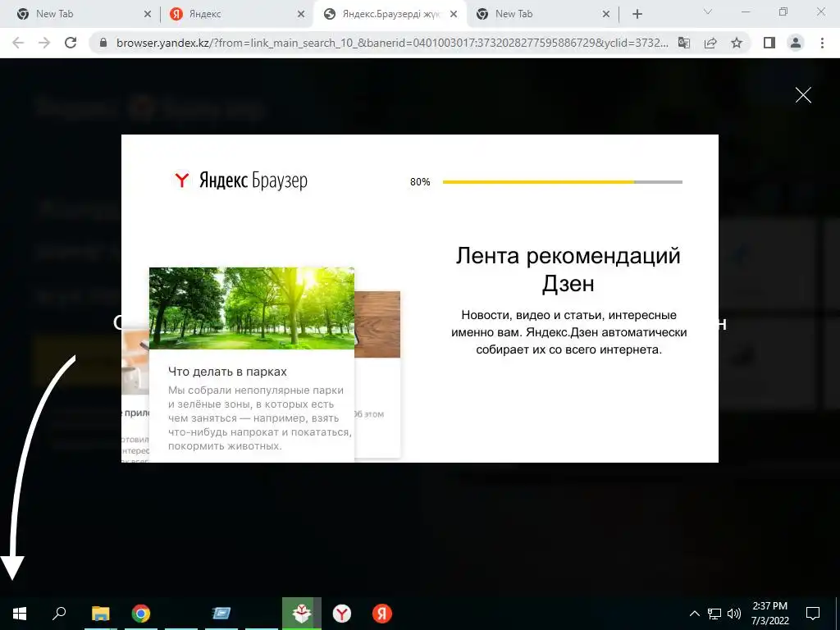Open the red Я Yandex taskbar icon

[x=382, y=614]
